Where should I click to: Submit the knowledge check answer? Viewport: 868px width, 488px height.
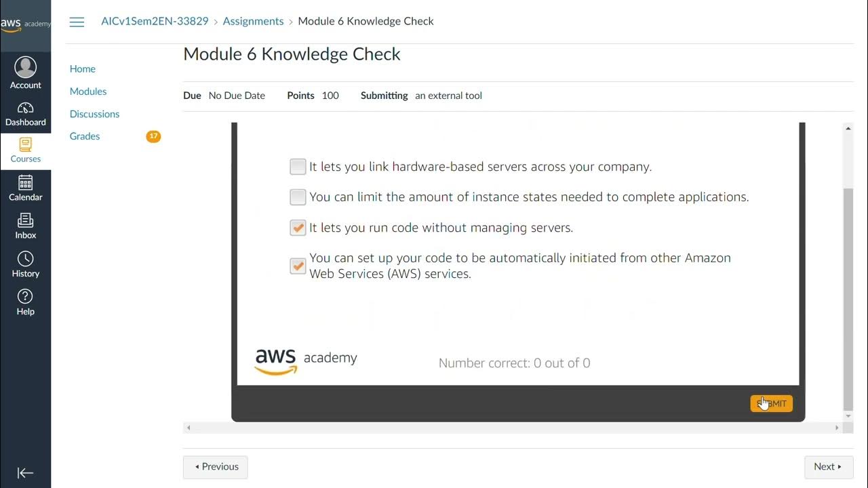coord(771,403)
